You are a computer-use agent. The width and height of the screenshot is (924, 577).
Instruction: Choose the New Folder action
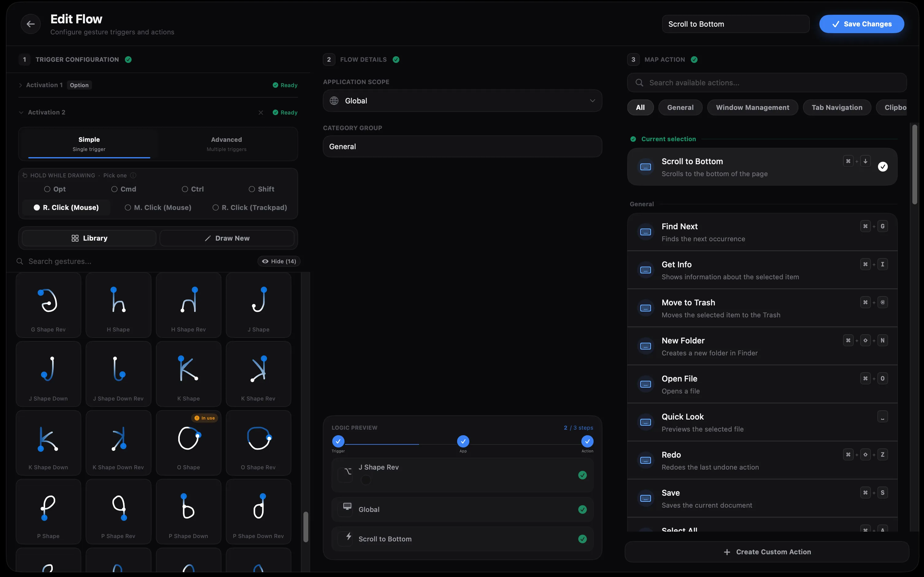pyautogui.click(x=762, y=346)
